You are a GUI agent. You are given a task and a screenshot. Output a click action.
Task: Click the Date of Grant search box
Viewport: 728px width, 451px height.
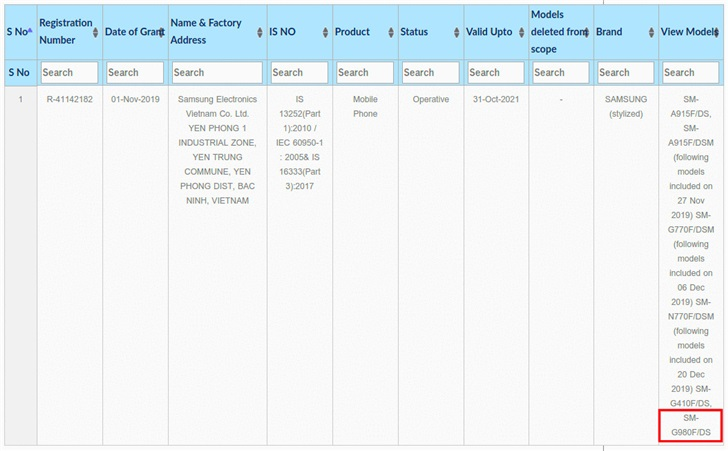(x=135, y=72)
